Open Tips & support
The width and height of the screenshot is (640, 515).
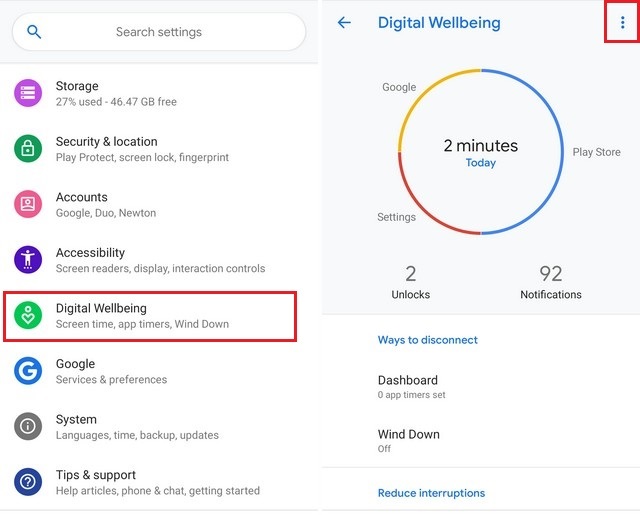96,475
